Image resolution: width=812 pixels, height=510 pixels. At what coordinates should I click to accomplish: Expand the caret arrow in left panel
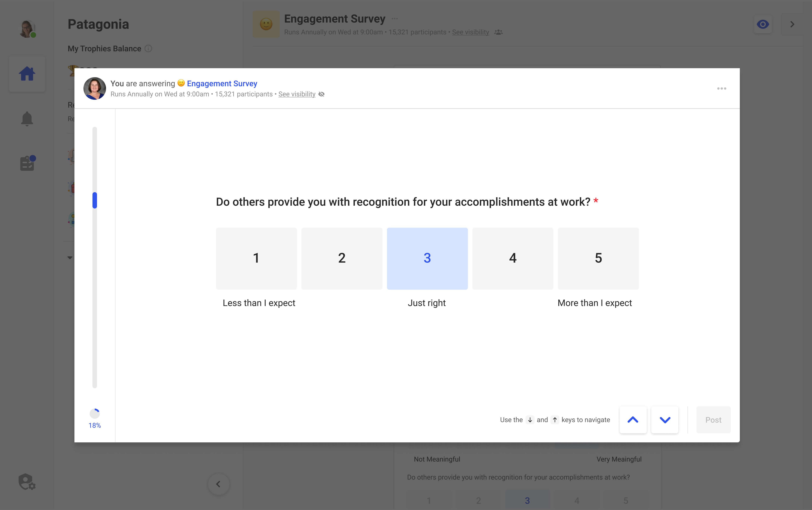pos(70,258)
